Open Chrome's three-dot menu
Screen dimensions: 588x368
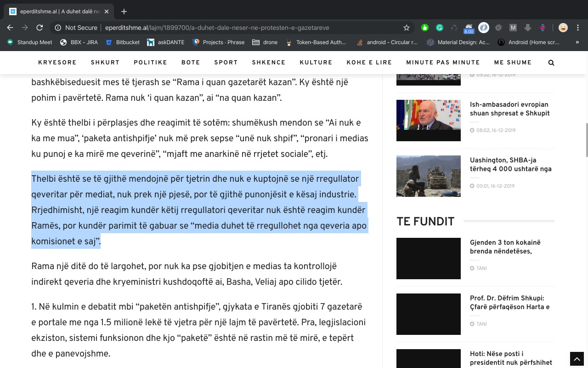(578, 28)
